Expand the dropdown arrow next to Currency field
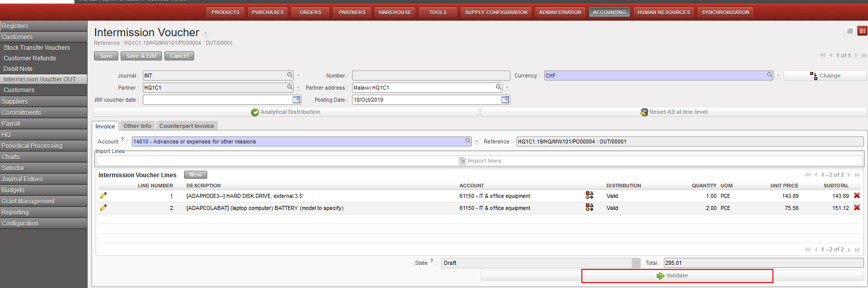This screenshot has width=868, height=288. (778, 76)
